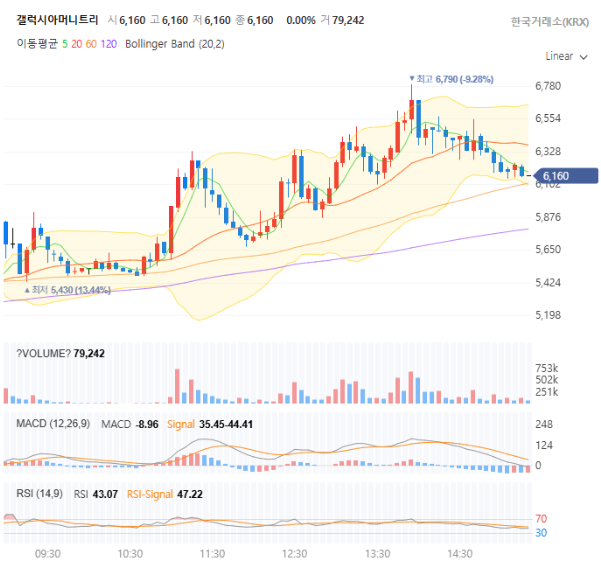The width and height of the screenshot is (601, 567).
Task: Click the MACD (12,26,9) indicator title
Action: [53, 424]
